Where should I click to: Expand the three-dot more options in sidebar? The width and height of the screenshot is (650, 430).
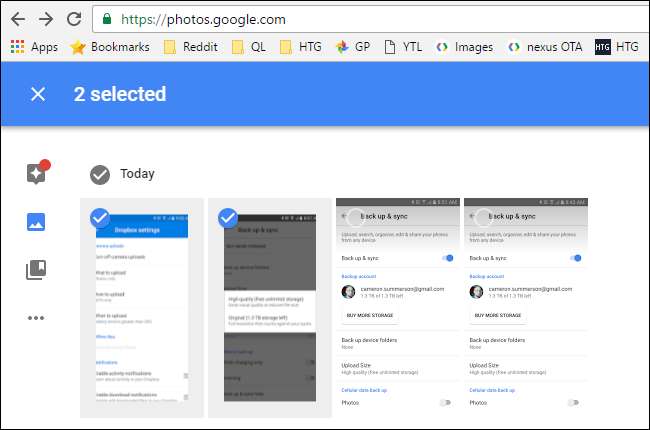tap(37, 318)
